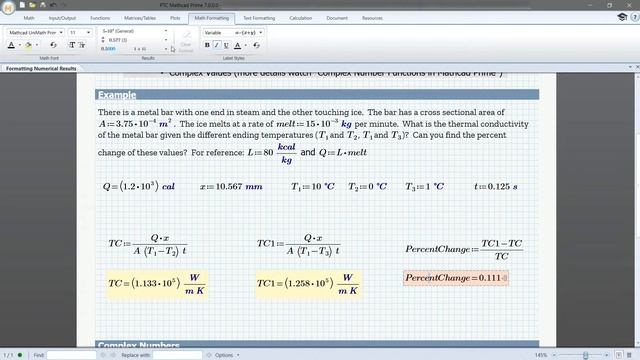
Task: Expand the highlight color arrow
Action: tap(37, 45)
